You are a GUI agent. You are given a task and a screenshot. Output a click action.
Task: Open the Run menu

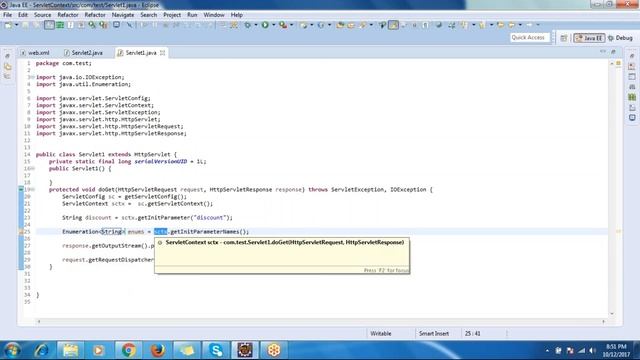click(x=192, y=15)
